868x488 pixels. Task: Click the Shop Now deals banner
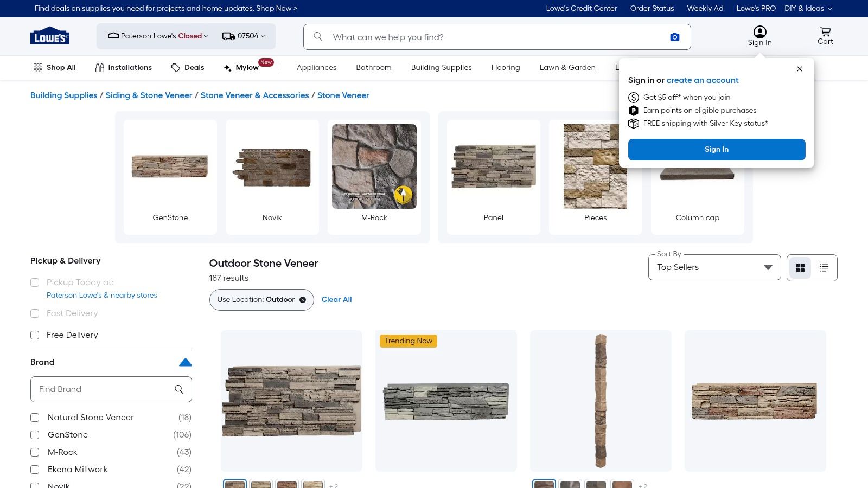(x=166, y=8)
